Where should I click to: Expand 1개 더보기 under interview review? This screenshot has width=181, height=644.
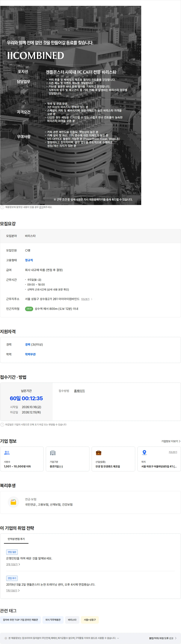[x=13, y=591]
